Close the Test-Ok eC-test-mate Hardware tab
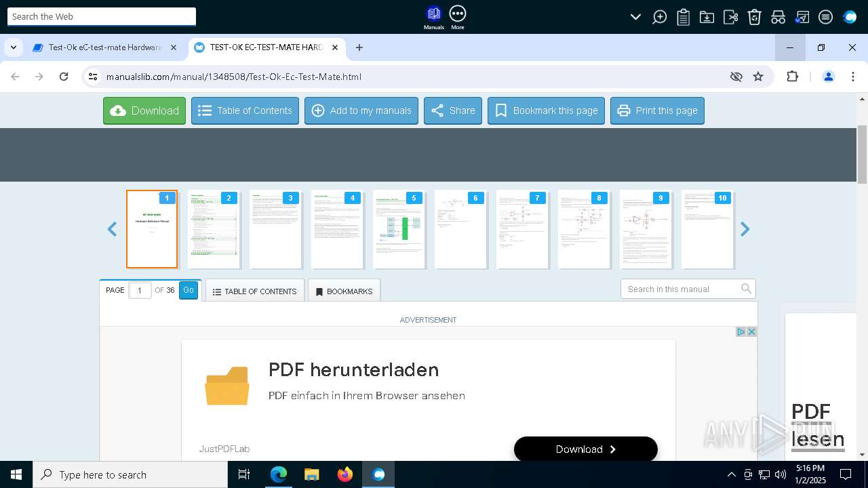The image size is (868, 488). [x=174, y=47]
